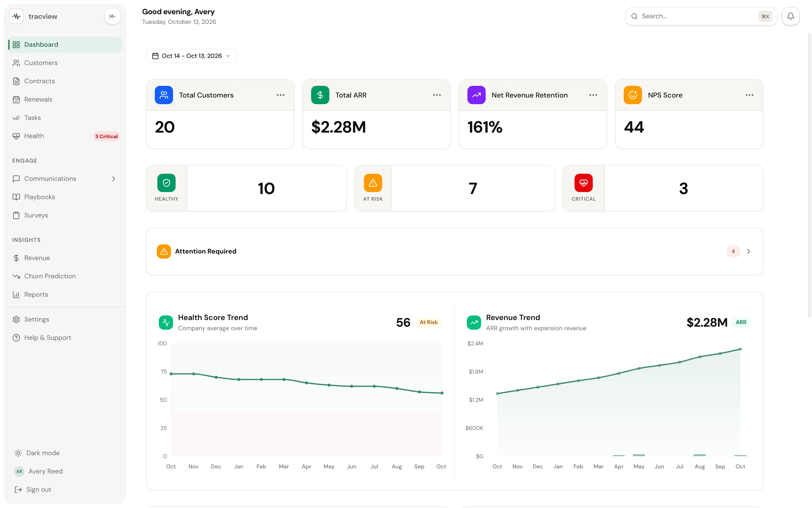Open Health page
The image size is (812, 508).
coord(65,136)
